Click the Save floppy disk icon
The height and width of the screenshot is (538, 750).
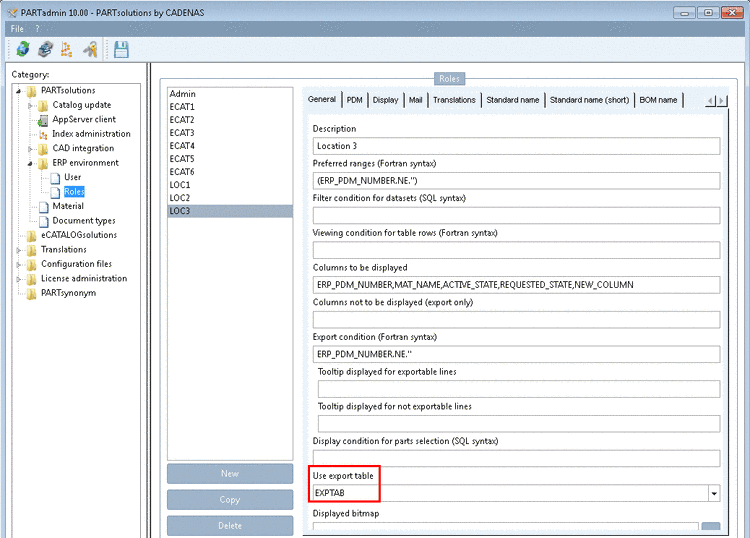[x=121, y=49]
